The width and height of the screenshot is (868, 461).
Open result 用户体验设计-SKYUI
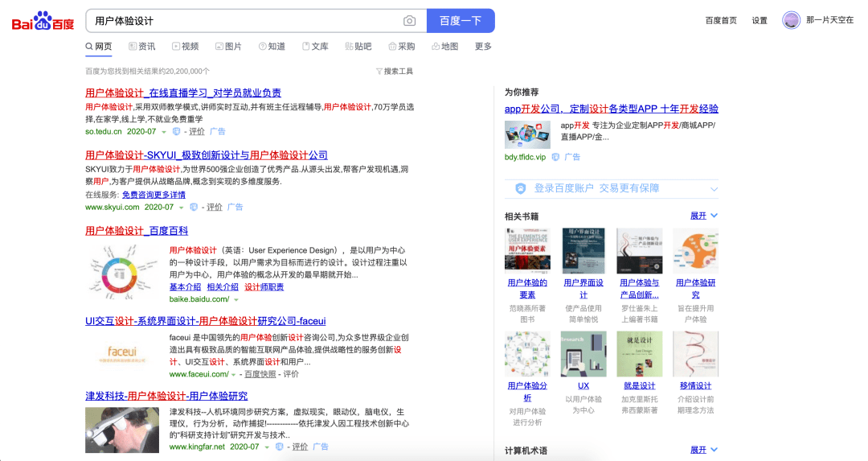[207, 155]
